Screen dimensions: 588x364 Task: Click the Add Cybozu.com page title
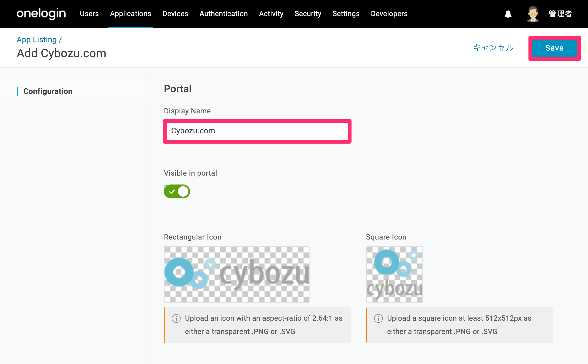tap(61, 53)
